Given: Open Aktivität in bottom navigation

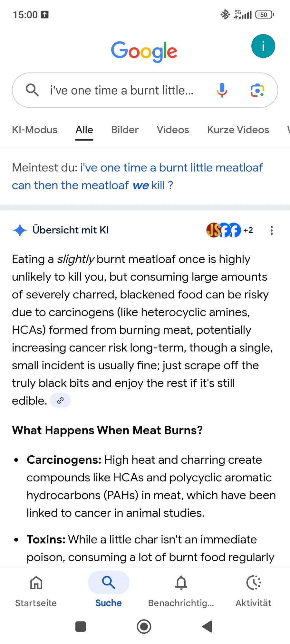Looking at the screenshot, I should [x=254, y=591].
